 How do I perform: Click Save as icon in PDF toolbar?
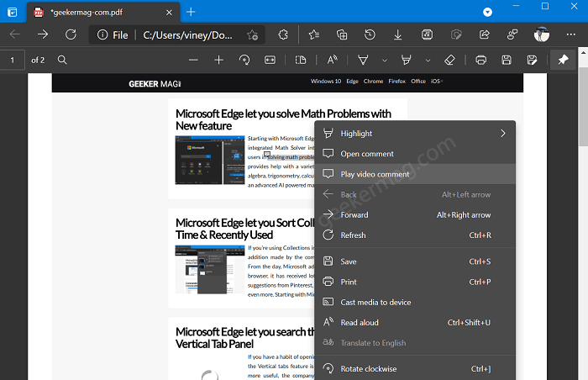click(x=532, y=60)
